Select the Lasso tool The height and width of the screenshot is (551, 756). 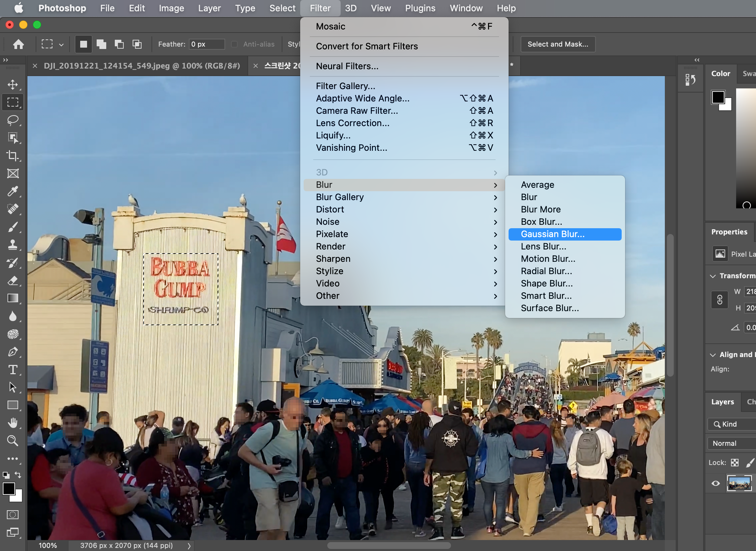[x=13, y=120]
